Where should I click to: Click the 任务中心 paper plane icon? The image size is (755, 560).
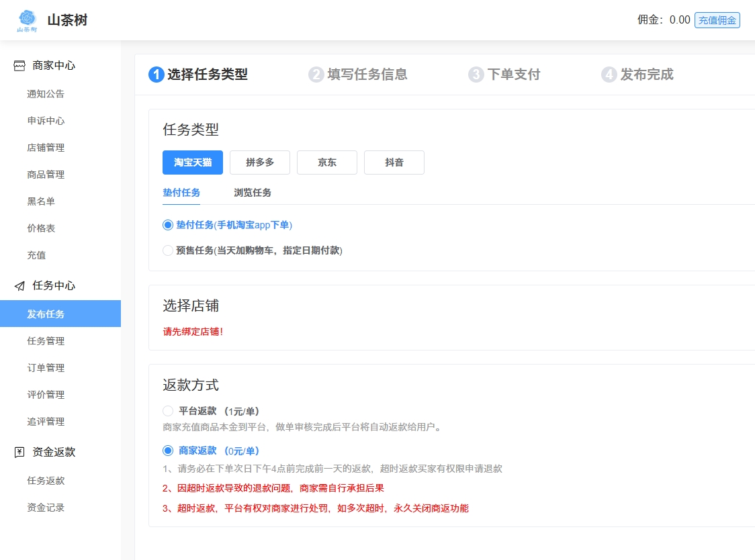[19, 286]
